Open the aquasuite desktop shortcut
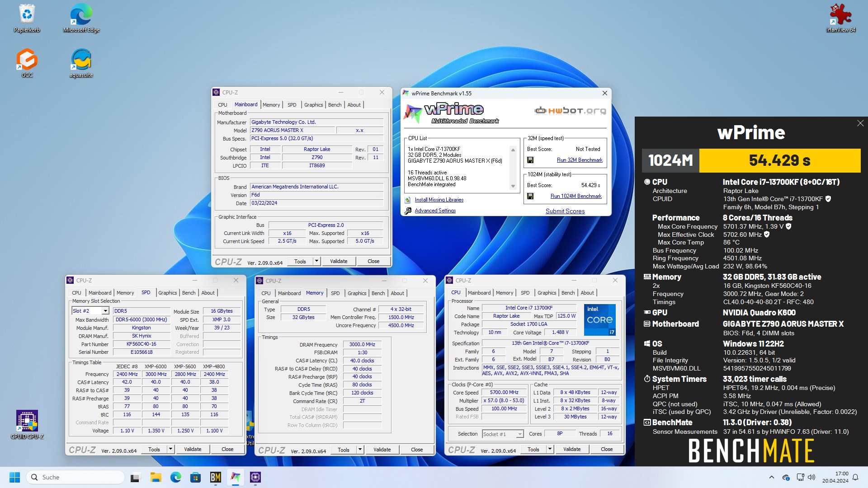The image size is (868, 488). click(81, 63)
